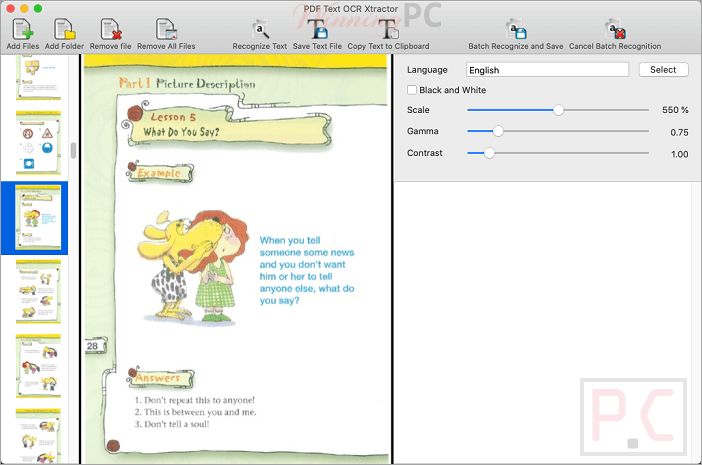The height and width of the screenshot is (465, 702).
Task: Select the fifth thumbnail with three cartoon pairs
Action: 38,366
